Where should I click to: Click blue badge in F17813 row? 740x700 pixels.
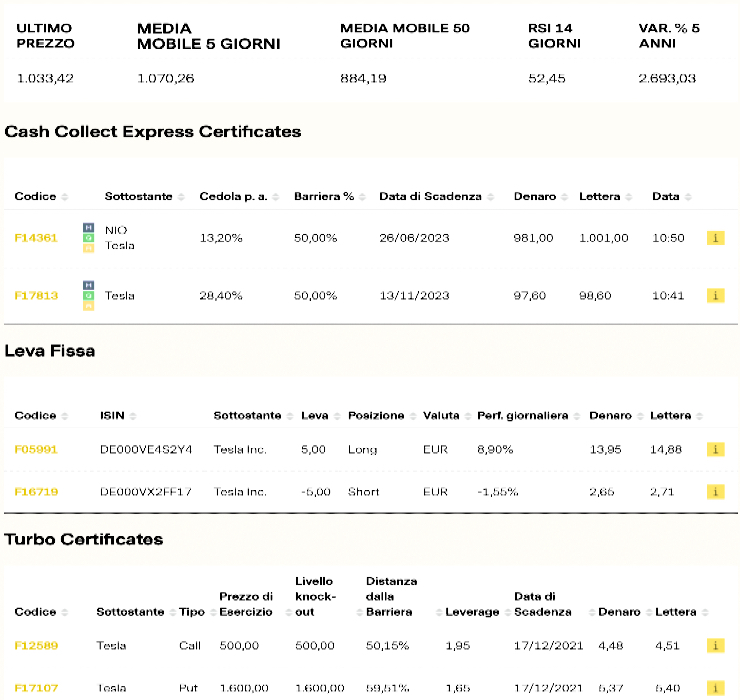pos(88,285)
